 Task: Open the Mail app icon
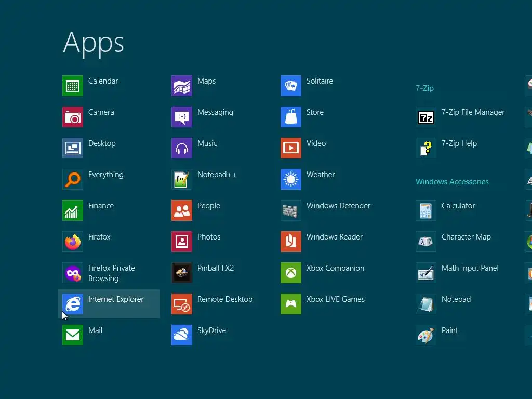pos(73,335)
